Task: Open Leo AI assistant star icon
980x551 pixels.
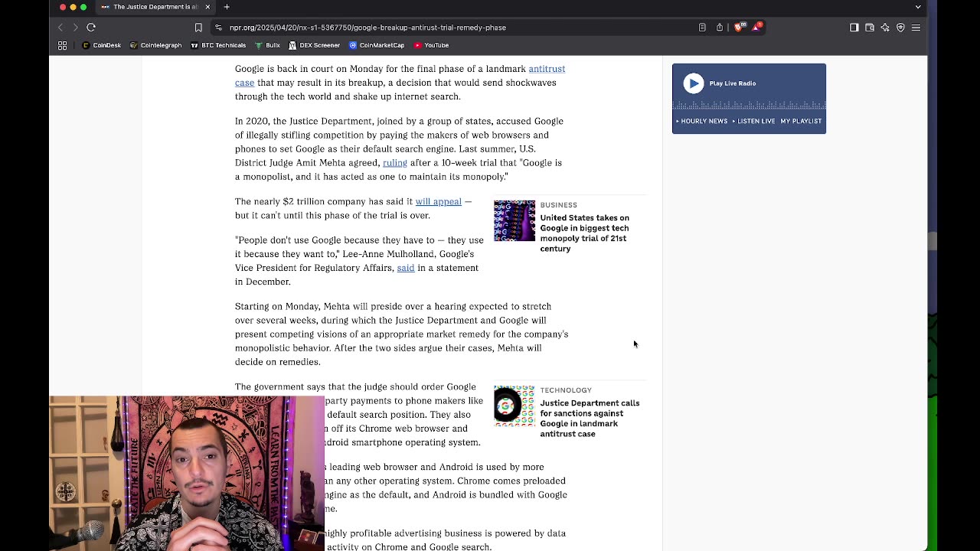Action: click(x=885, y=28)
